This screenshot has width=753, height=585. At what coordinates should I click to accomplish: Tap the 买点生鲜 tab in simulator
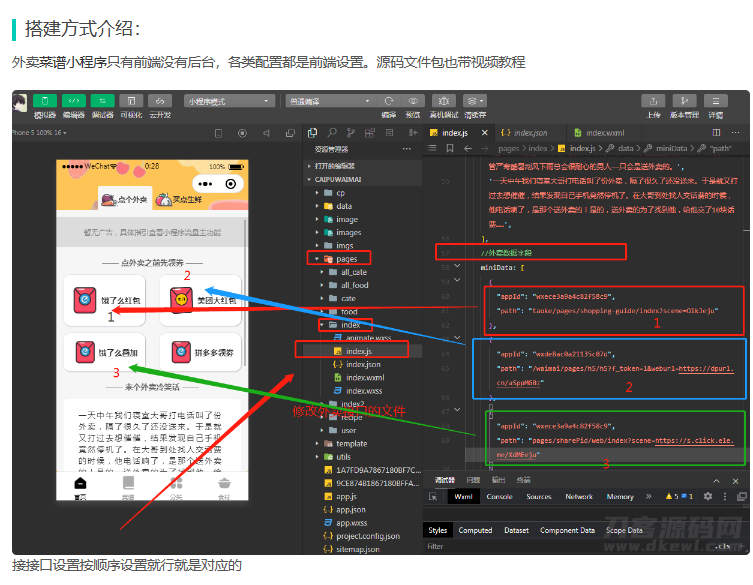(x=185, y=200)
